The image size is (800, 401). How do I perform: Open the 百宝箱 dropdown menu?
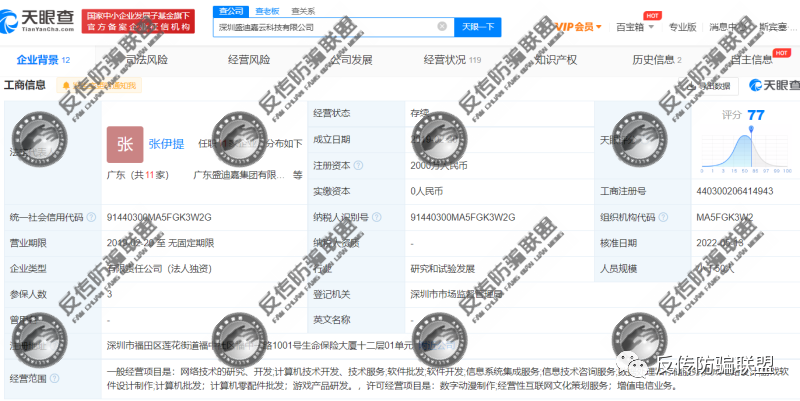click(x=635, y=27)
